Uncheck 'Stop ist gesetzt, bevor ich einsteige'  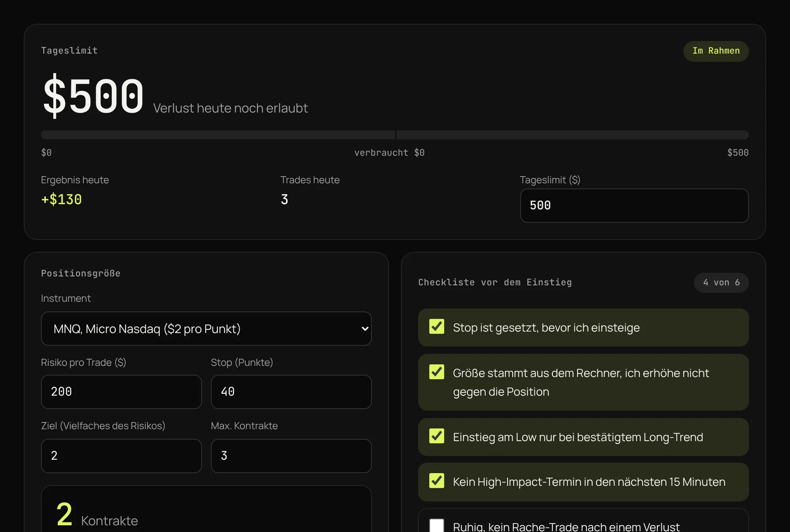coord(436,327)
